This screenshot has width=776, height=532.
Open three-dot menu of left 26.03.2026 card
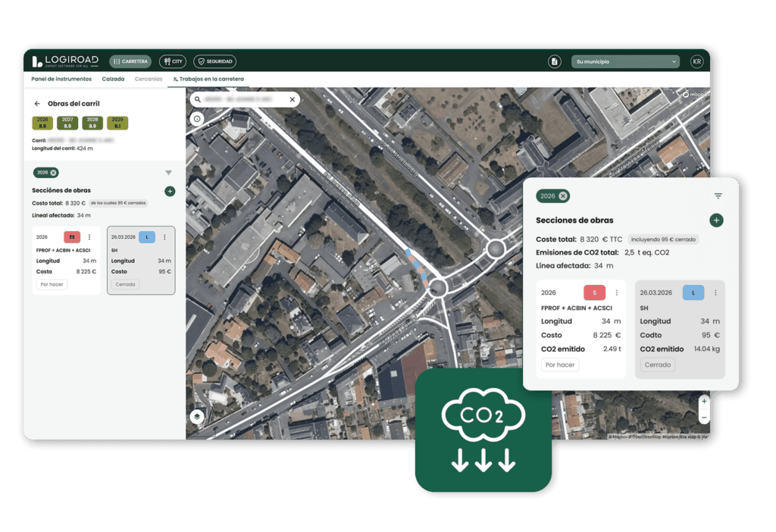pyautogui.click(x=164, y=237)
